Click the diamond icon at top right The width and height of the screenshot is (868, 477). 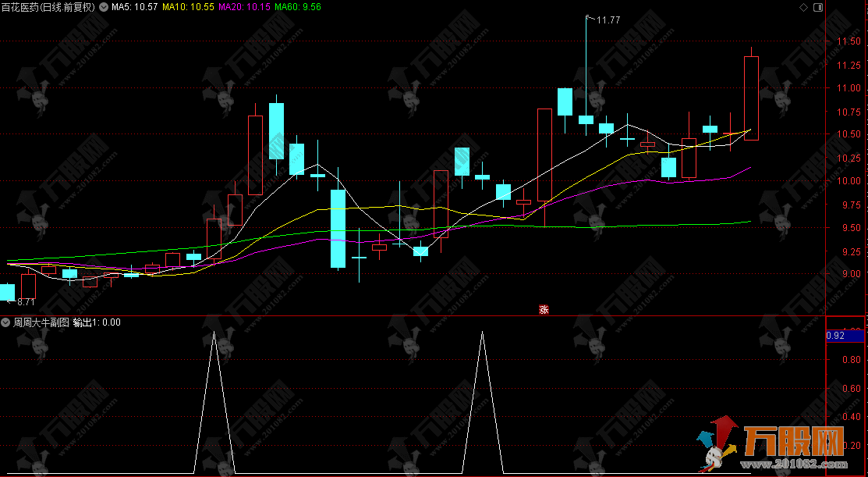coord(804,7)
